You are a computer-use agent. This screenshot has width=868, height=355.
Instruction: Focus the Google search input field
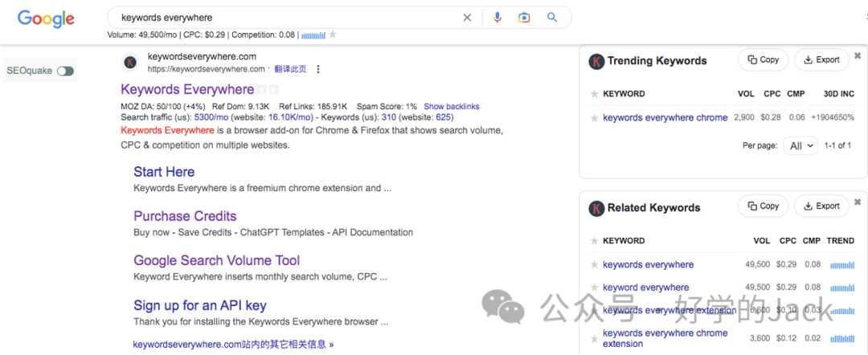tap(288, 18)
